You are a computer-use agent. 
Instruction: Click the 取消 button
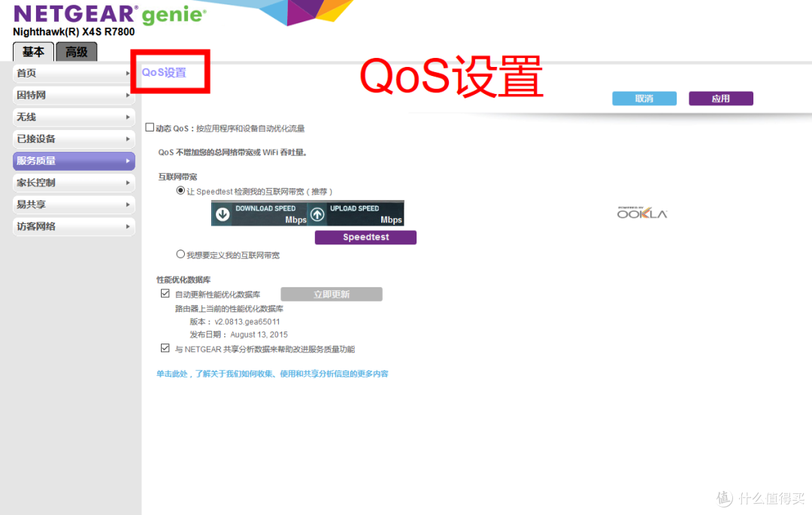tap(644, 98)
